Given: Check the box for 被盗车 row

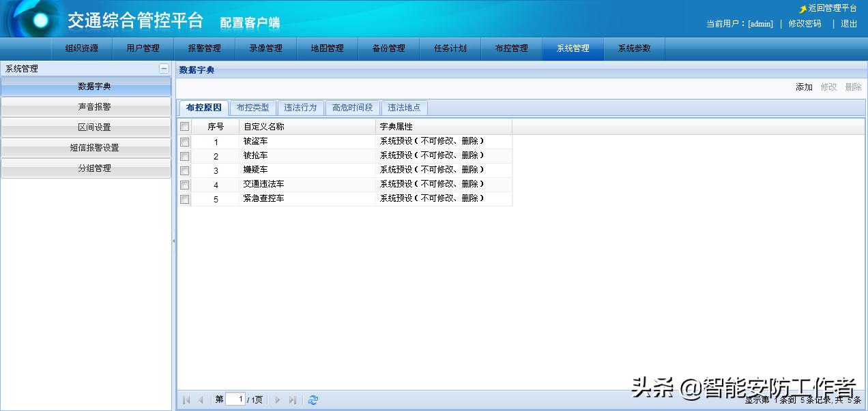Looking at the screenshot, I should [x=184, y=142].
